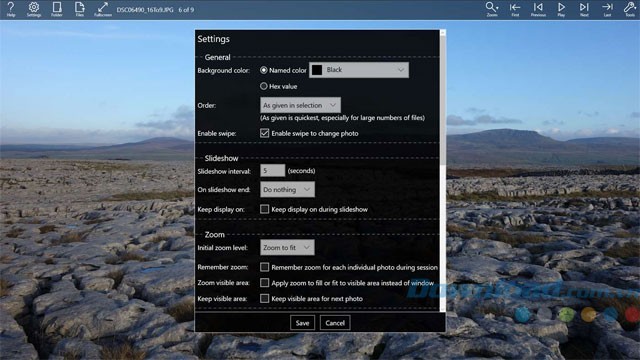Open the 'Do nothing' slideshow end dropdown
This screenshot has width=640, height=360.
[287, 189]
